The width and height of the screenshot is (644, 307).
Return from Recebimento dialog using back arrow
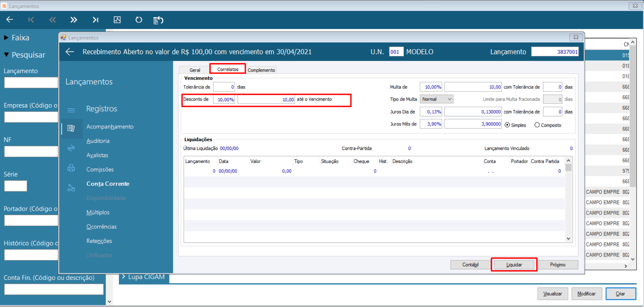pyautogui.click(x=70, y=52)
